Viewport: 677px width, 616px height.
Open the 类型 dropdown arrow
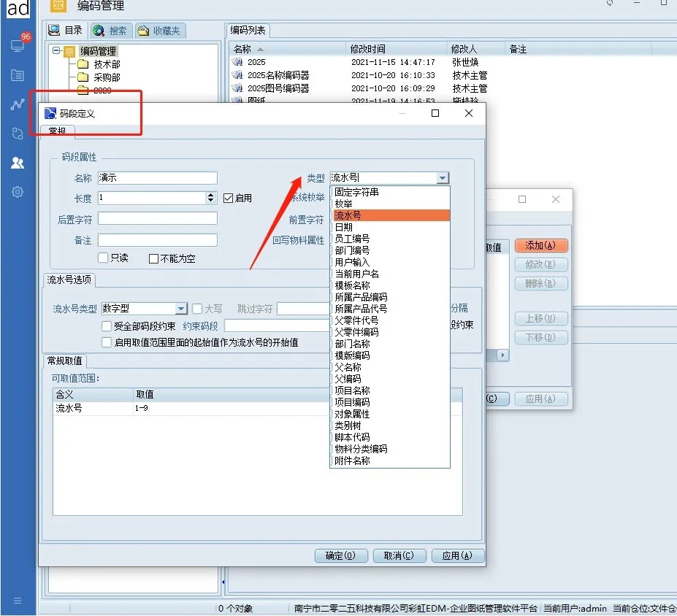443,178
